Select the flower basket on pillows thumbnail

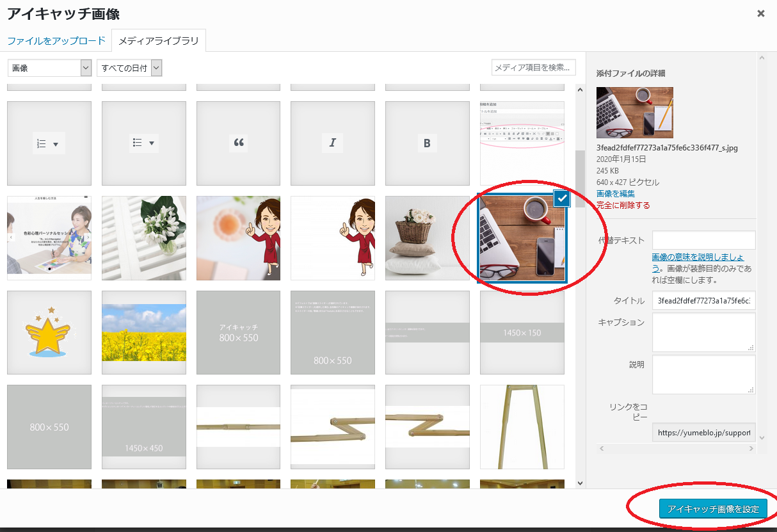428,238
